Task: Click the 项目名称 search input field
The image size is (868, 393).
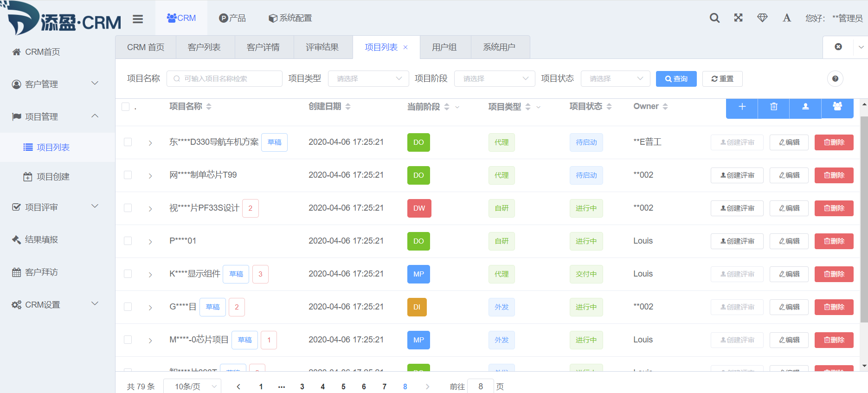Action: click(x=225, y=79)
